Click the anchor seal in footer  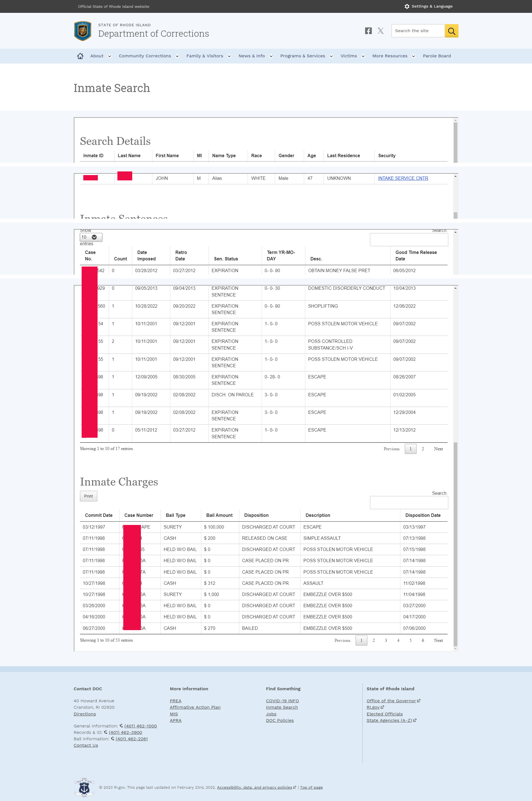tap(84, 787)
